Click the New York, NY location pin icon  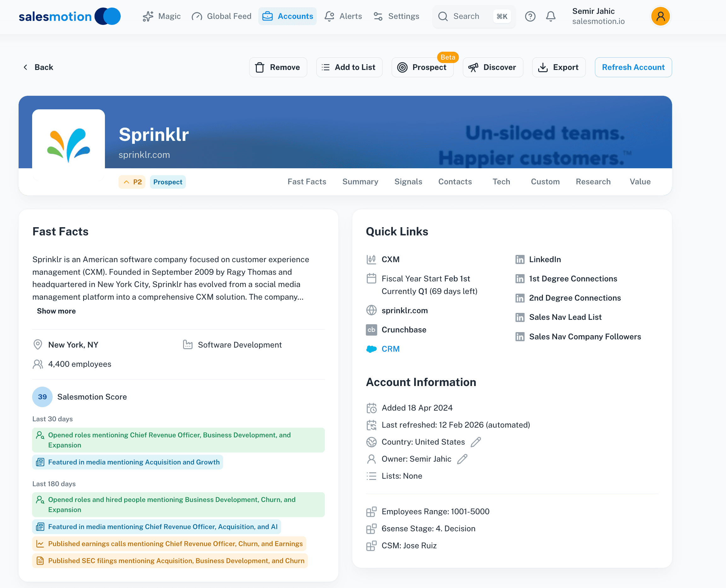click(37, 344)
